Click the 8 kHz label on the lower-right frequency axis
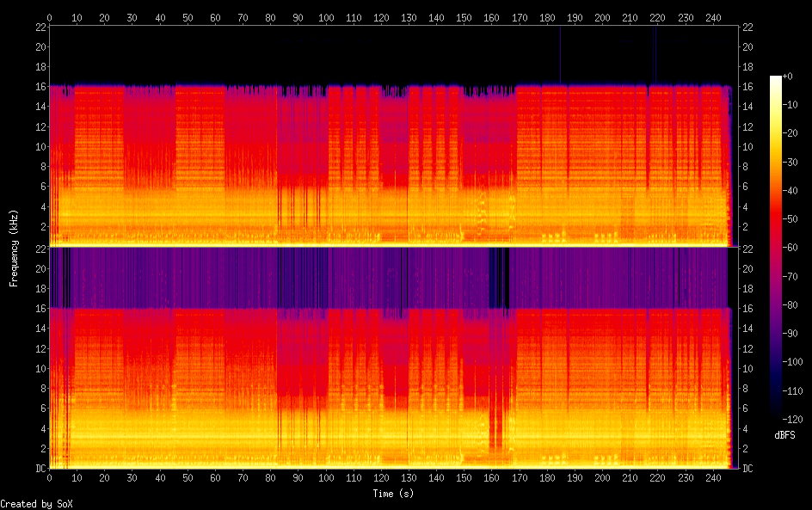This screenshot has height=510, width=812. click(745, 389)
